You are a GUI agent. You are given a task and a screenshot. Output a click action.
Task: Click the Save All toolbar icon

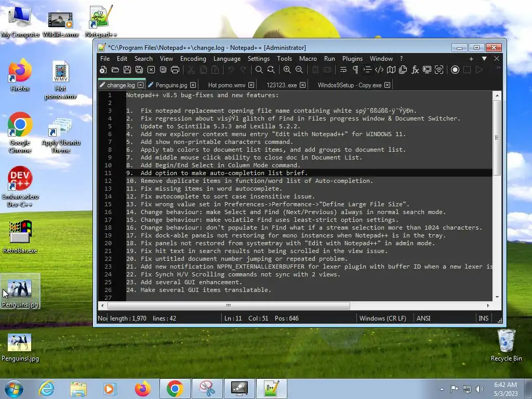click(139, 70)
